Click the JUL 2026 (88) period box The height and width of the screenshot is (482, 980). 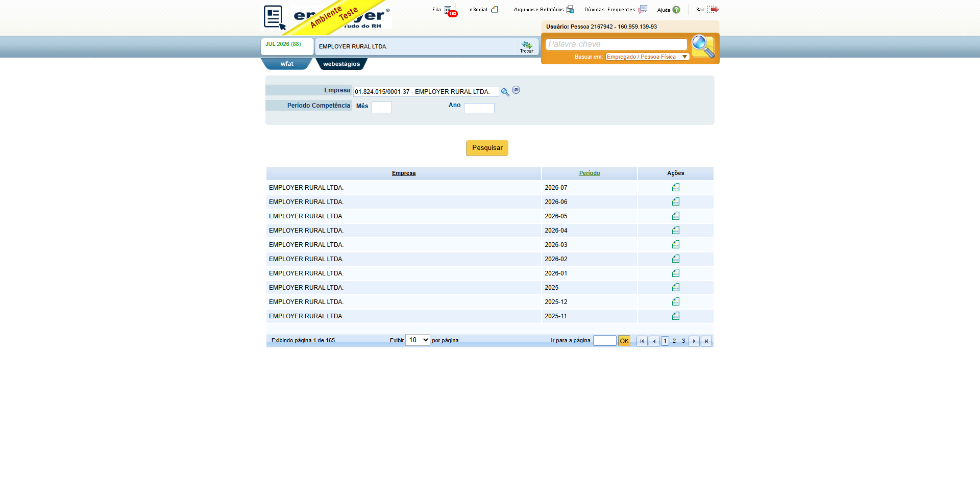287,46
